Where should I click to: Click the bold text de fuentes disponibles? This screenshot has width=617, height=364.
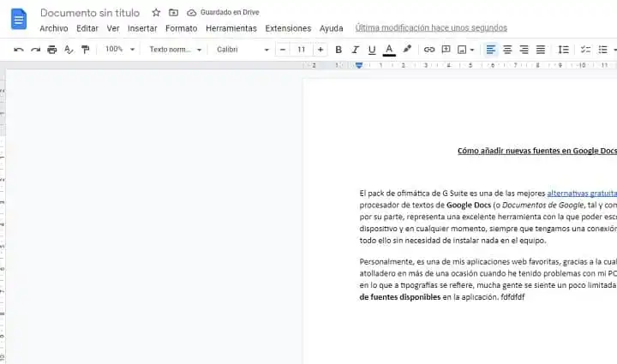[x=400, y=297]
